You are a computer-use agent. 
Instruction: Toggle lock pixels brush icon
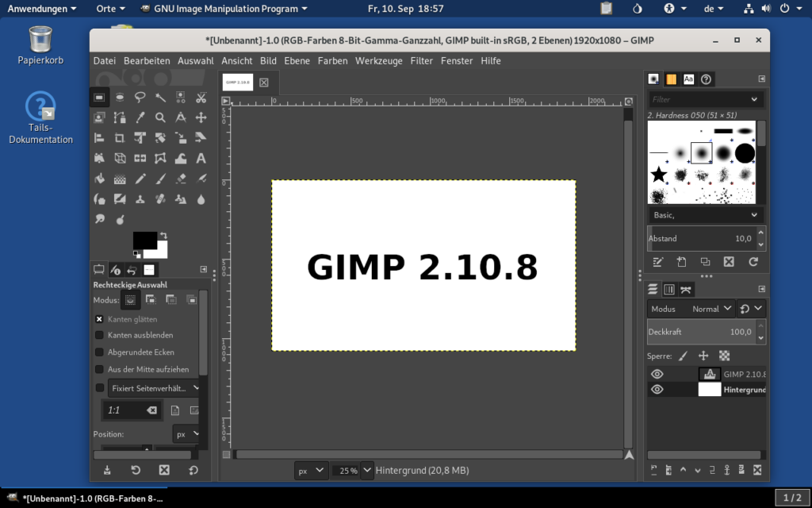(x=683, y=356)
